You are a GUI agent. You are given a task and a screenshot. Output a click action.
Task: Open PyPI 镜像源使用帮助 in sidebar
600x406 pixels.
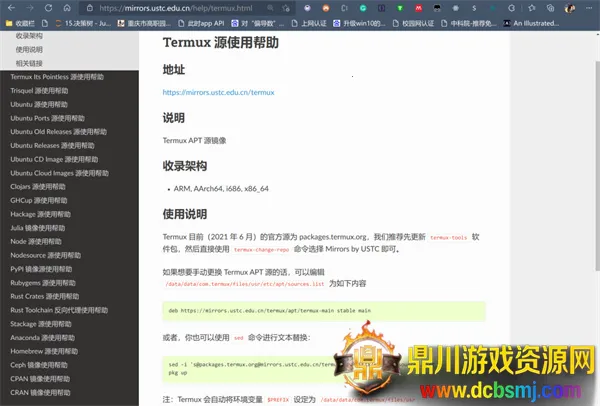(41, 269)
